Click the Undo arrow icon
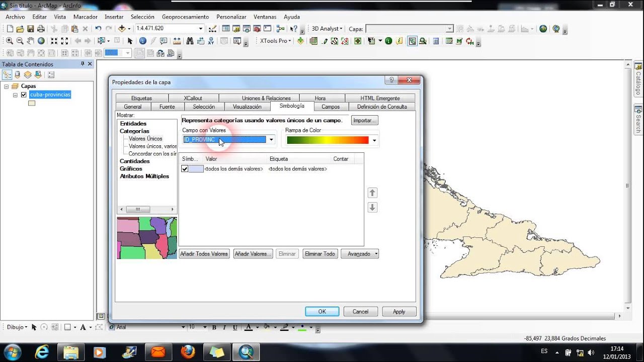 coord(98,29)
